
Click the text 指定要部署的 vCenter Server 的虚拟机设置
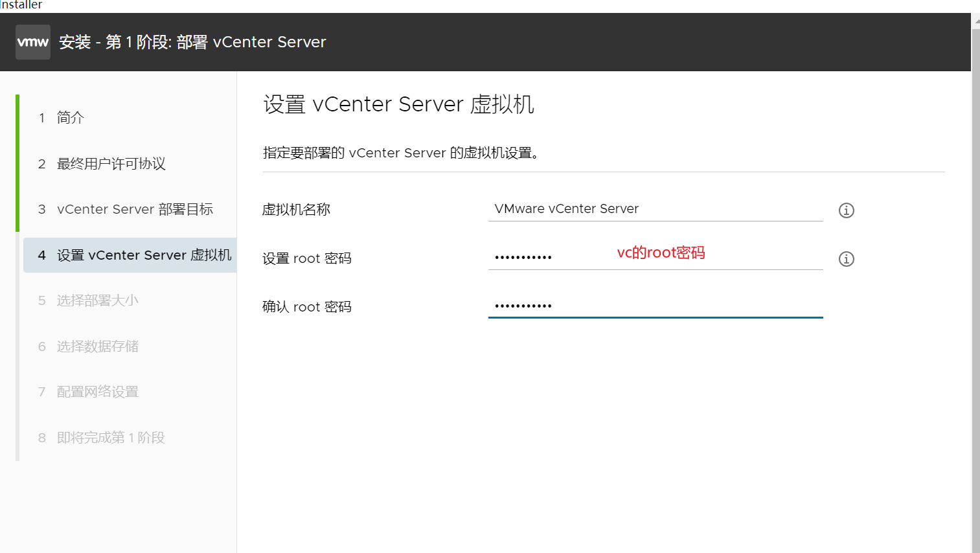(400, 153)
